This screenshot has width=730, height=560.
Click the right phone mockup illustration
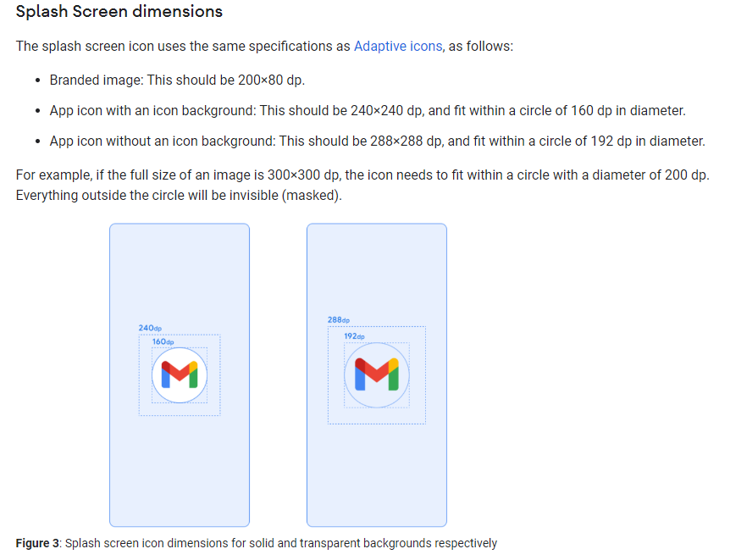tap(377, 375)
